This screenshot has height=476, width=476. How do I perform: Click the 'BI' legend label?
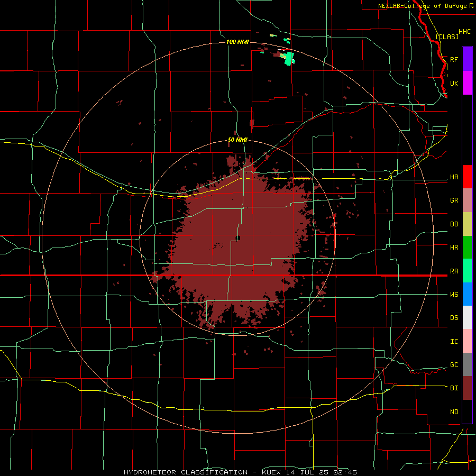[454, 388]
